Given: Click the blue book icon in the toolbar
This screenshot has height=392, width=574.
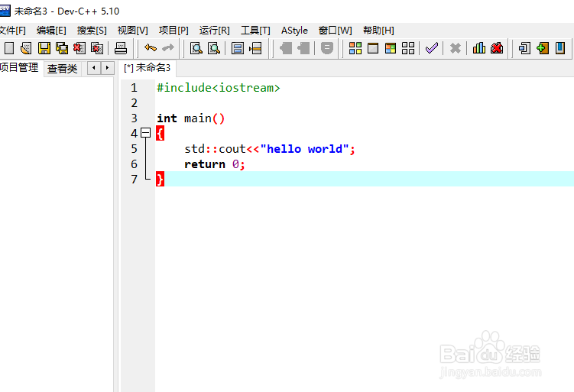Looking at the screenshot, I should (560, 48).
